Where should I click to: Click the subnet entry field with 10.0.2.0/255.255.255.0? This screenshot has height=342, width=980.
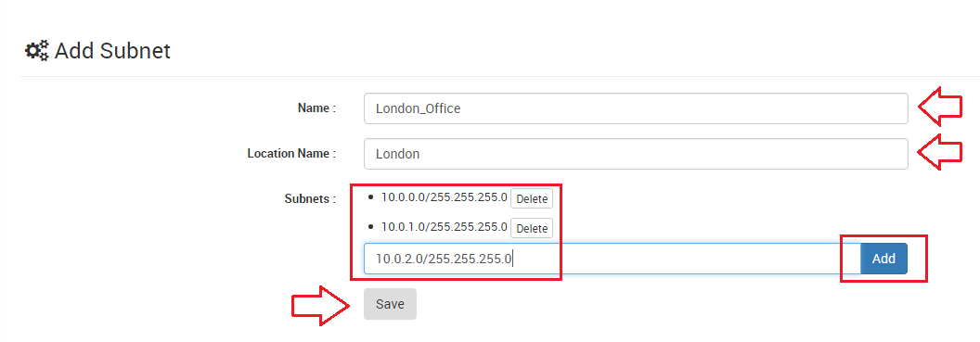(x=612, y=259)
